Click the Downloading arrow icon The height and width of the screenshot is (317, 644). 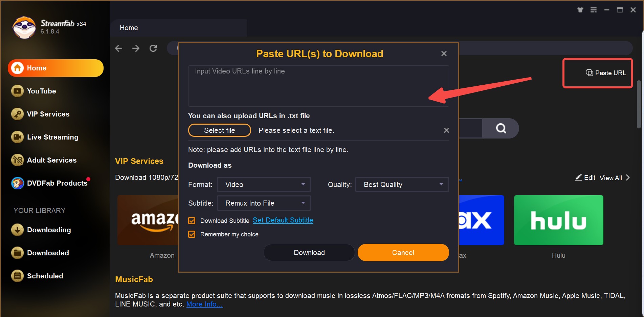tap(17, 230)
